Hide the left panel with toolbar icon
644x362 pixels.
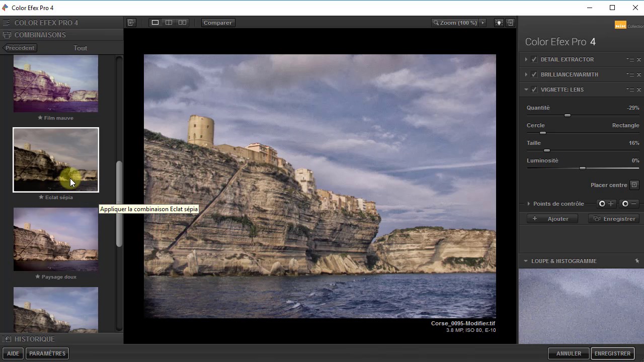tap(131, 23)
